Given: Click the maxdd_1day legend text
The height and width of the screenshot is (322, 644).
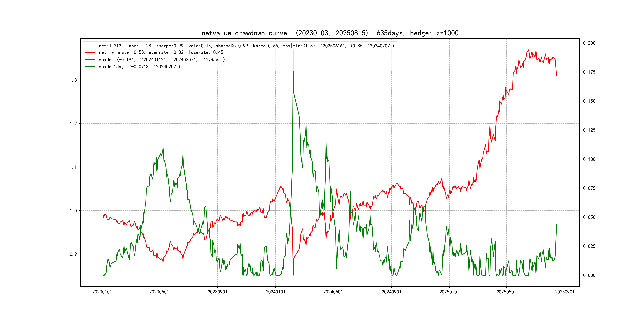Looking at the screenshot, I should click(139, 67).
